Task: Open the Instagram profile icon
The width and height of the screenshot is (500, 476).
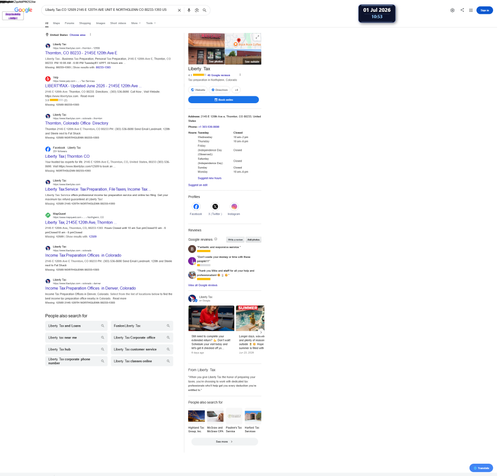Action: point(234,207)
